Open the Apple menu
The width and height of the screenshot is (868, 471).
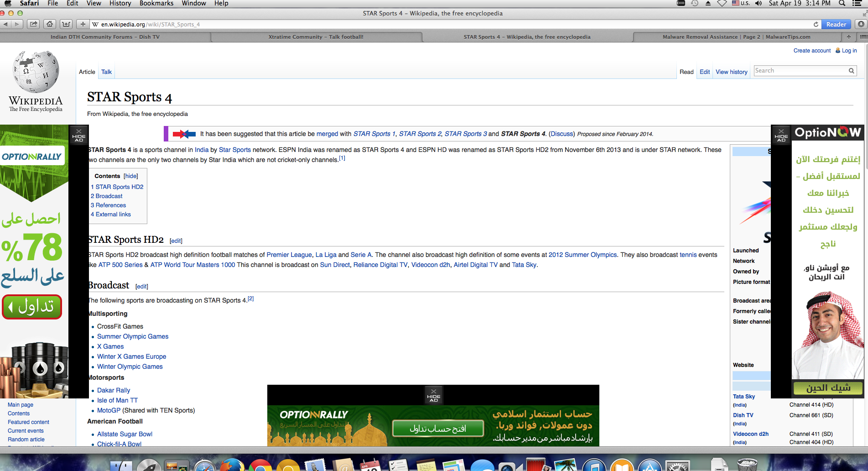(8, 3)
